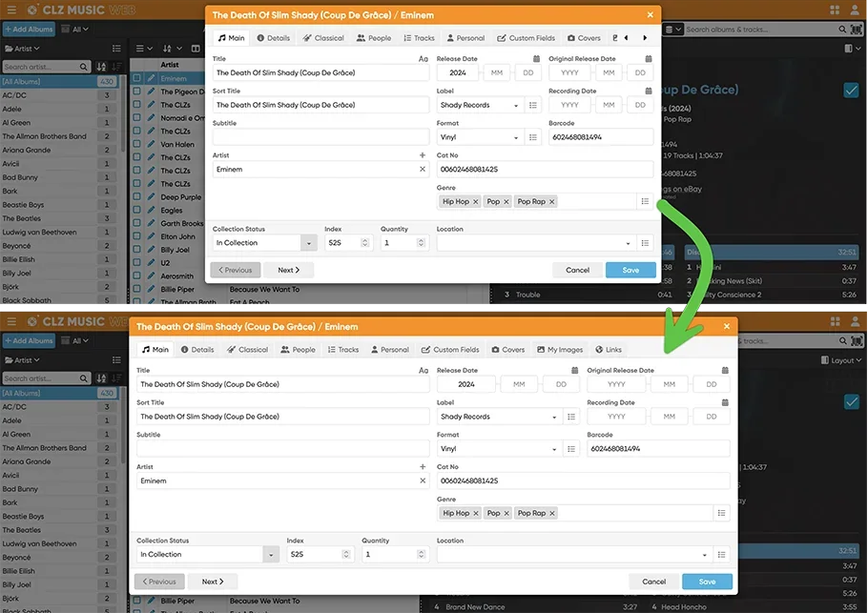Click Subtitle field in lower dialog
The width and height of the screenshot is (868, 613).
[x=283, y=449]
